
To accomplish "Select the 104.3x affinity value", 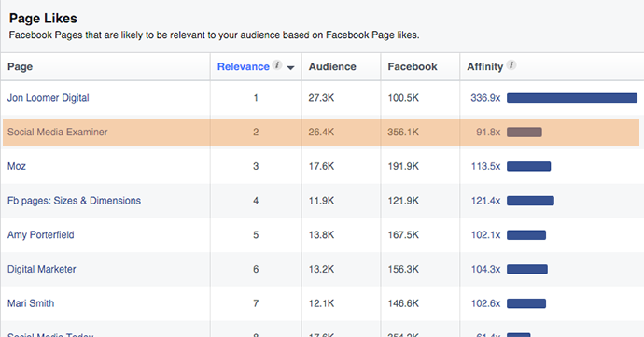I will 486,269.
